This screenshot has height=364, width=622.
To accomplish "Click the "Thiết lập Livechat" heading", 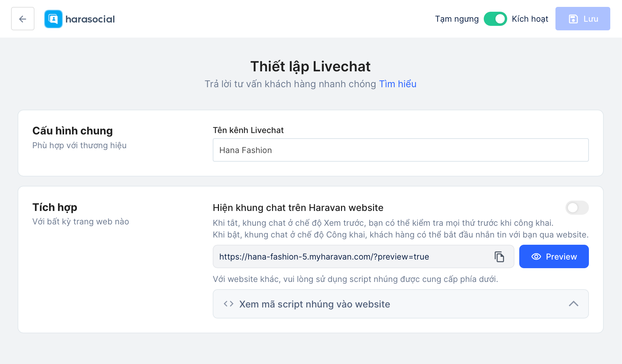I will tap(310, 67).
